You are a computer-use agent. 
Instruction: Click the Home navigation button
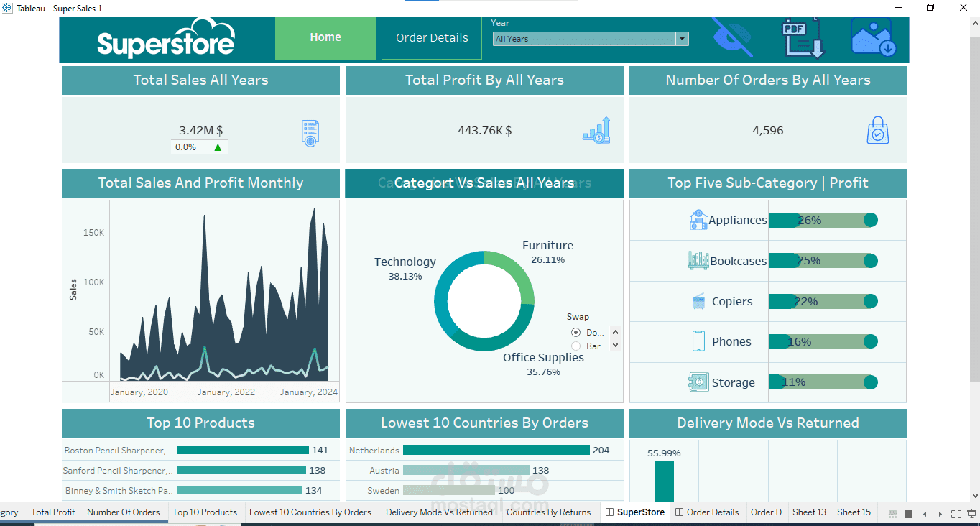coord(325,37)
